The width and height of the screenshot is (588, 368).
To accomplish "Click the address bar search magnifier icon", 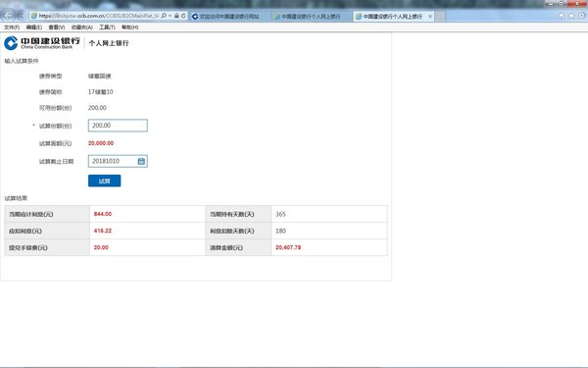I will tap(164, 16).
